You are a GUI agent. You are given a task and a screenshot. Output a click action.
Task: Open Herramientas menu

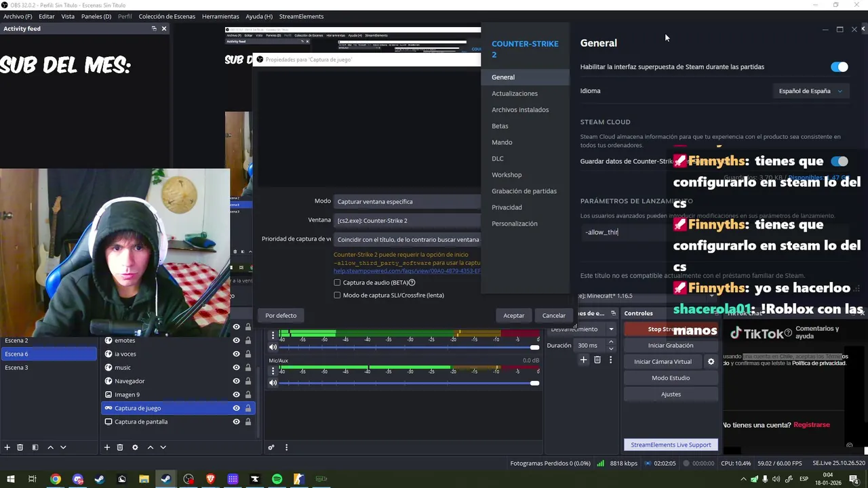point(220,16)
